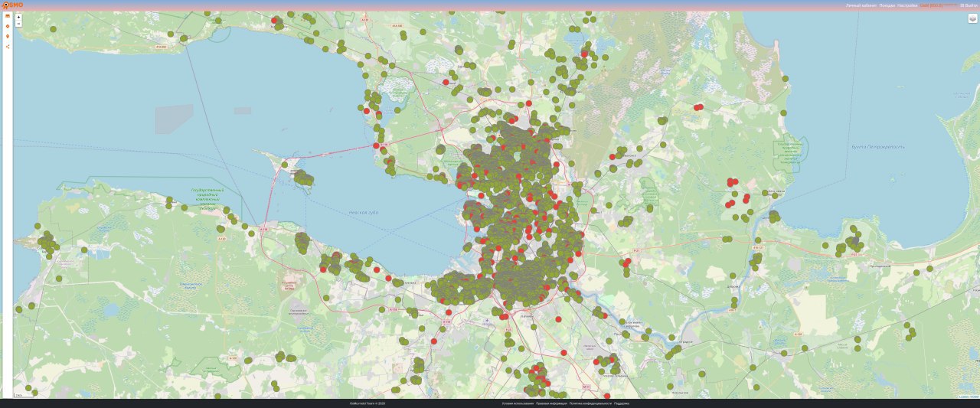Image resolution: width=980 pixels, height=408 pixels.
Task: Click the Поддержка footer link
Action: pos(622,403)
